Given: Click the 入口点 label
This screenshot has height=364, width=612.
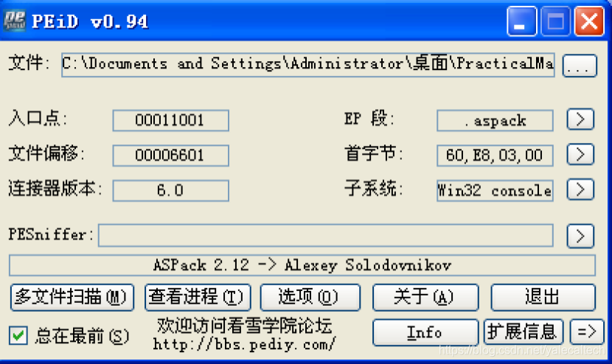Looking at the screenshot, I should click(38, 118).
